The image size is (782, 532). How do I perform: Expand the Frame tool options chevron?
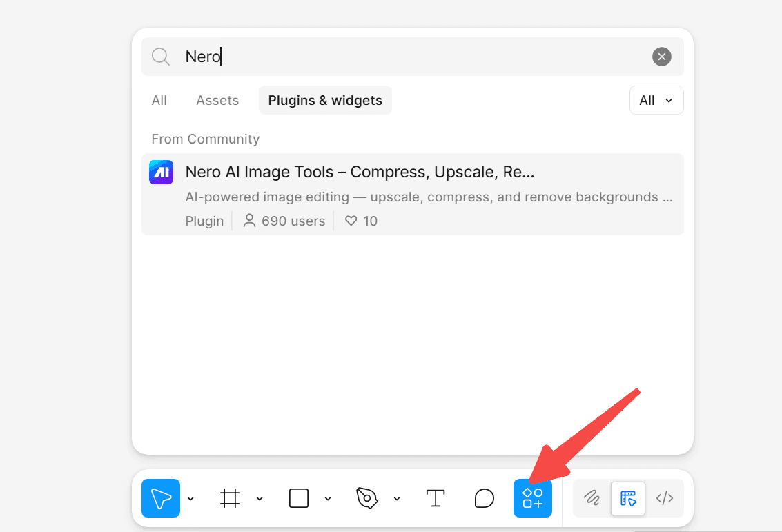click(260, 499)
